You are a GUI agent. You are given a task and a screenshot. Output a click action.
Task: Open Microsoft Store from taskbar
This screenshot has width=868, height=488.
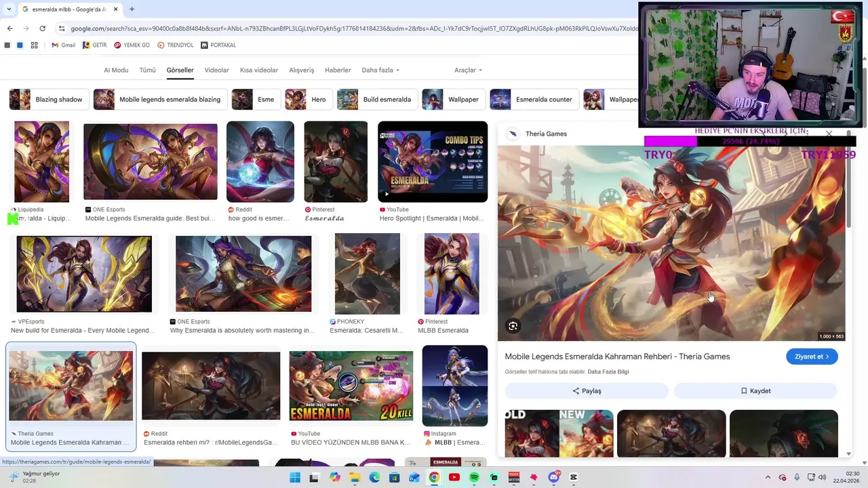(x=394, y=477)
